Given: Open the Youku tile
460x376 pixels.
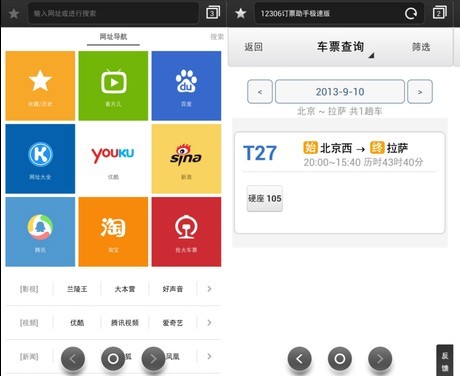Looking at the screenshot, I should coord(113,159).
